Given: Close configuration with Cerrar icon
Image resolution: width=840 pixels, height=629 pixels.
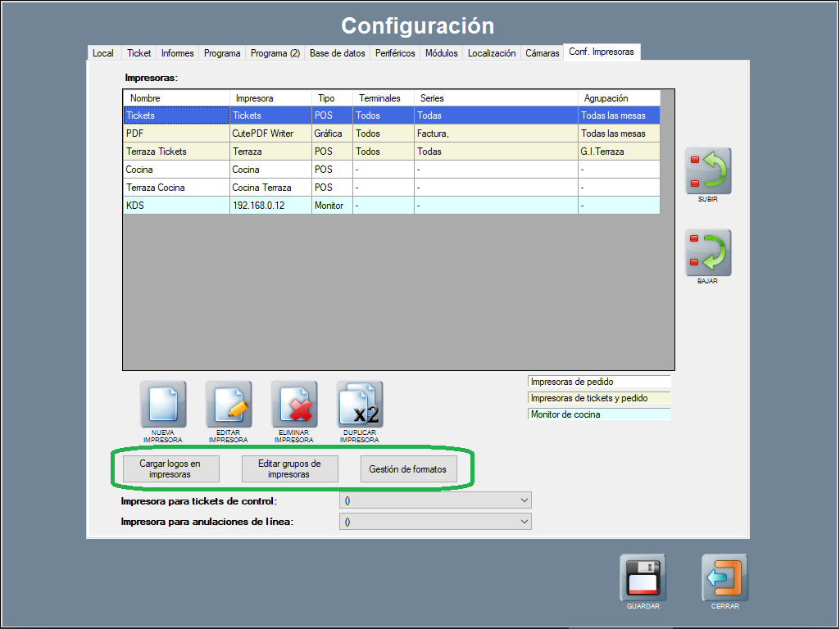Looking at the screenshot, I should point(724,578).
